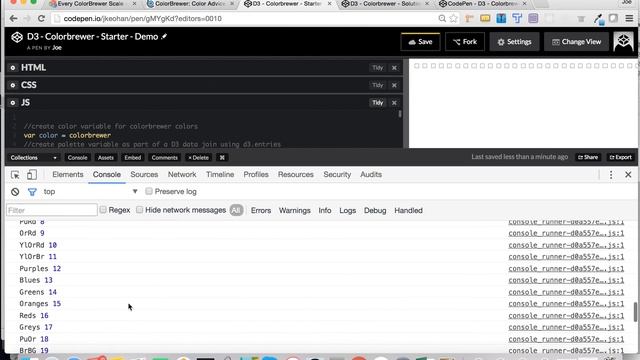Go back with browser back arrow
640x360 pixels.
coord(13,18)
